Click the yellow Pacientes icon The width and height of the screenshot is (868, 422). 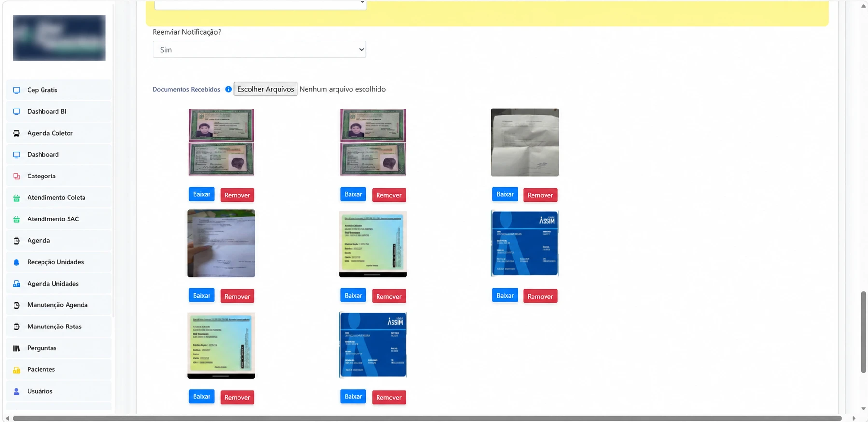point(16,370)
